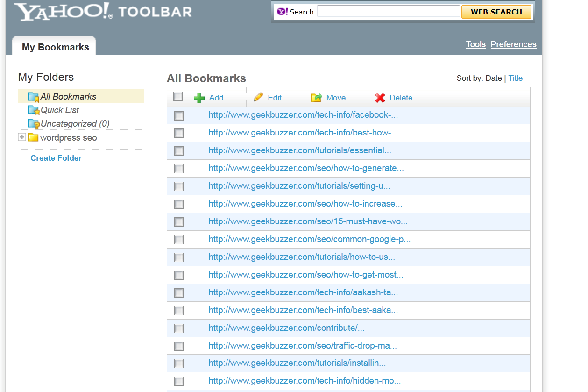
Task: Open geekbuzzer seo/traffic-drop-ma bookmark link
Action: [x=303, y=346]
